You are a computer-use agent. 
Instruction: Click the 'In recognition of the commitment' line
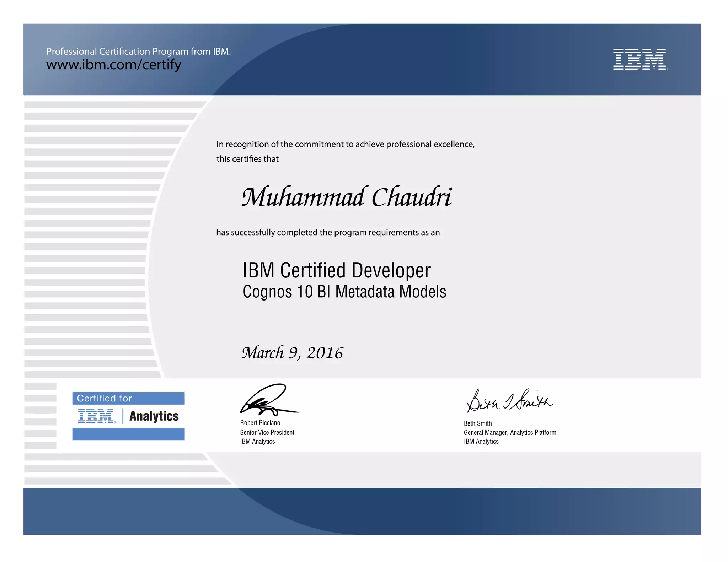pyautogui.click(x=345, y=144)
